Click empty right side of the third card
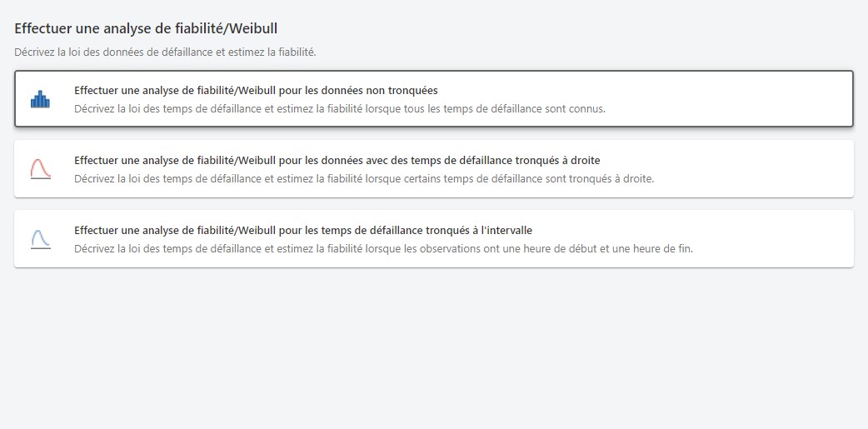The width and height of the screenshot is (868, 429). point(750,239)
